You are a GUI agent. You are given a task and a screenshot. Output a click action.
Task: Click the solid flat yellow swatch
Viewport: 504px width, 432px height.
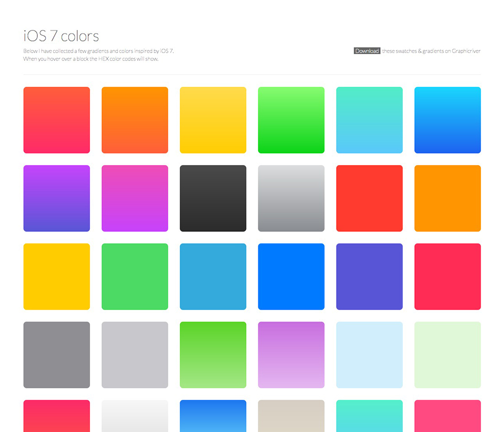click(56, 276)
